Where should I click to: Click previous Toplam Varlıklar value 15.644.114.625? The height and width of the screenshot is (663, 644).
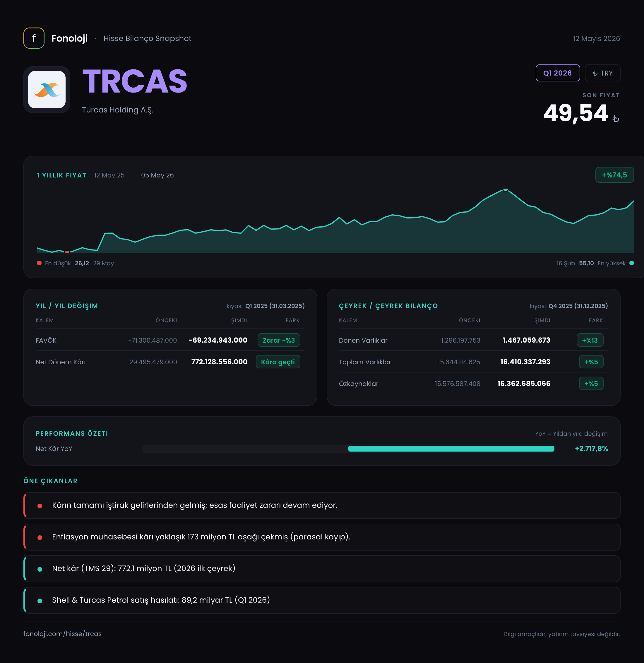point(459,362)
